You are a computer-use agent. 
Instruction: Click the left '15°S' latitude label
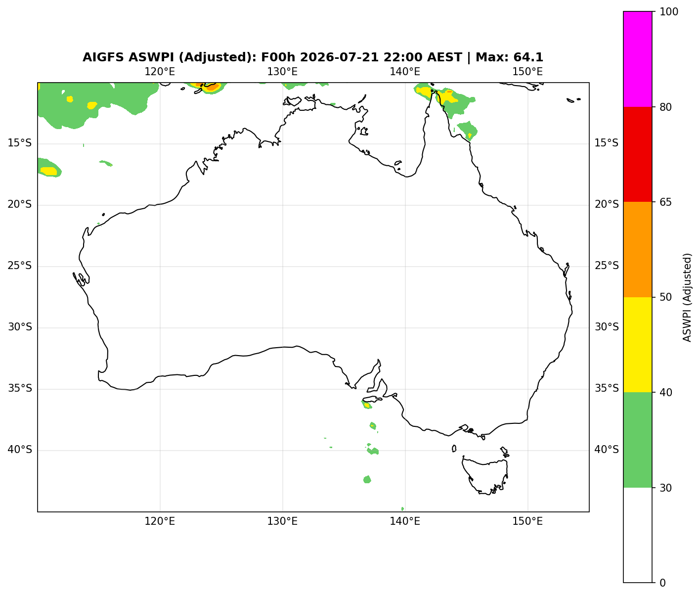(20, 143)
